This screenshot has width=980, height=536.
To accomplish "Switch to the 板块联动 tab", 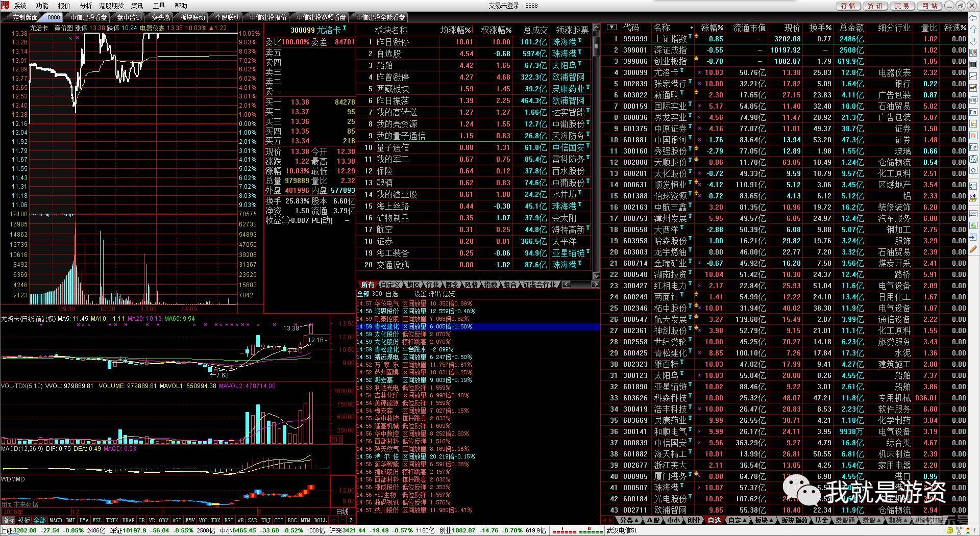I will (x=193, y=17).
